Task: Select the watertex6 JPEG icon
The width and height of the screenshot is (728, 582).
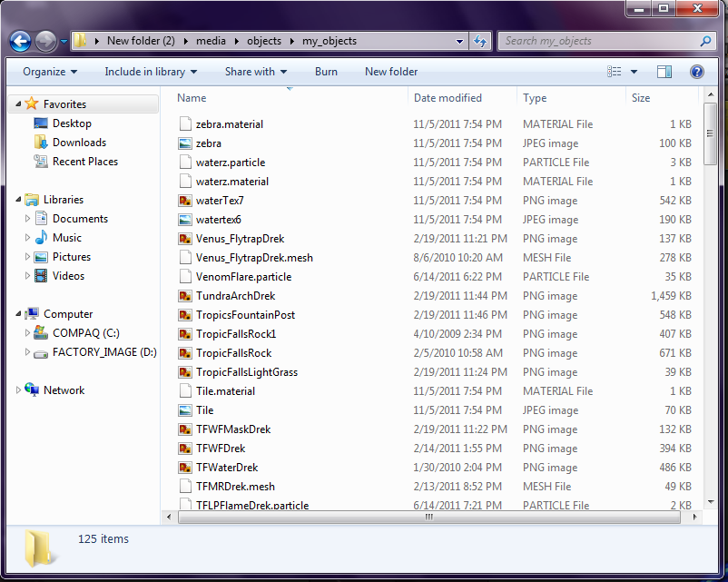Action: (185, 220)
